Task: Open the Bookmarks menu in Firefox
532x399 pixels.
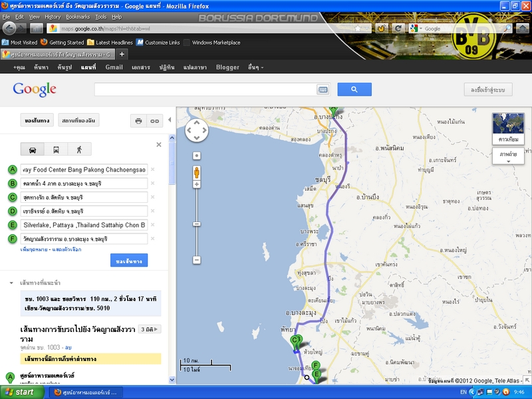Action: pyautogui.click(x=78, y=16)
